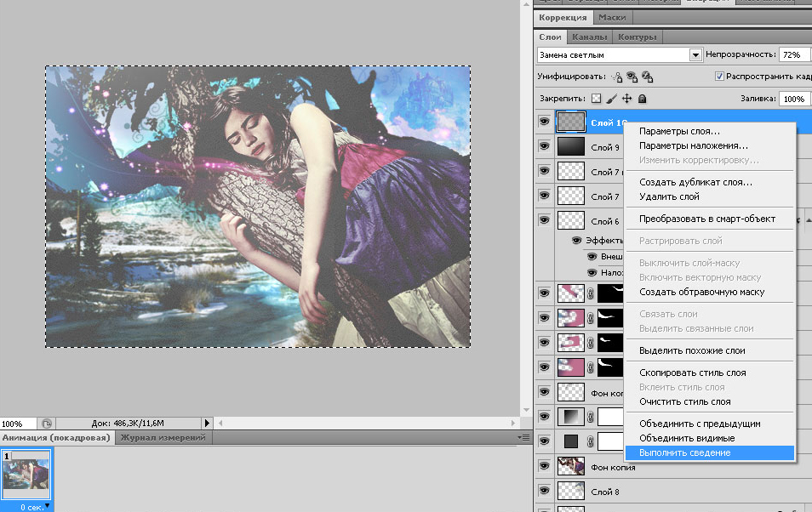
Task: Choose Скопировать стиль слоя
Action: (692, 373)
